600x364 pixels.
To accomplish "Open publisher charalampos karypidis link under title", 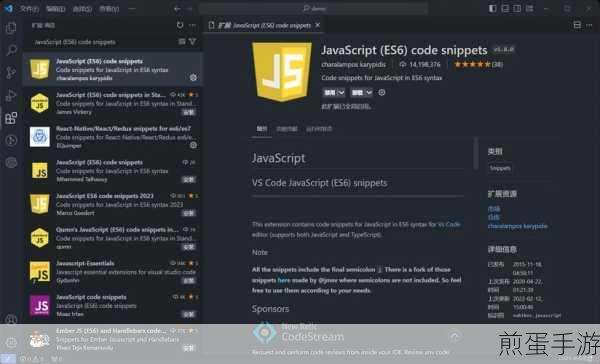I will (354, 65).
